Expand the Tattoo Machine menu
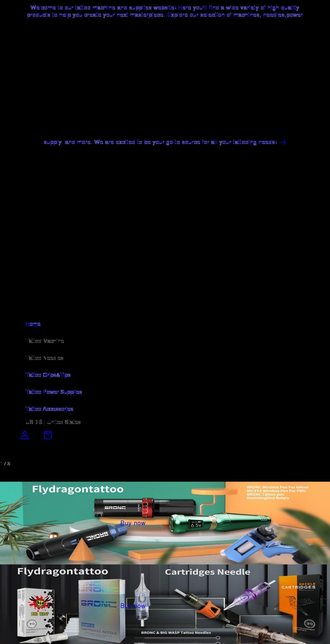 click(x=45, y=341)
